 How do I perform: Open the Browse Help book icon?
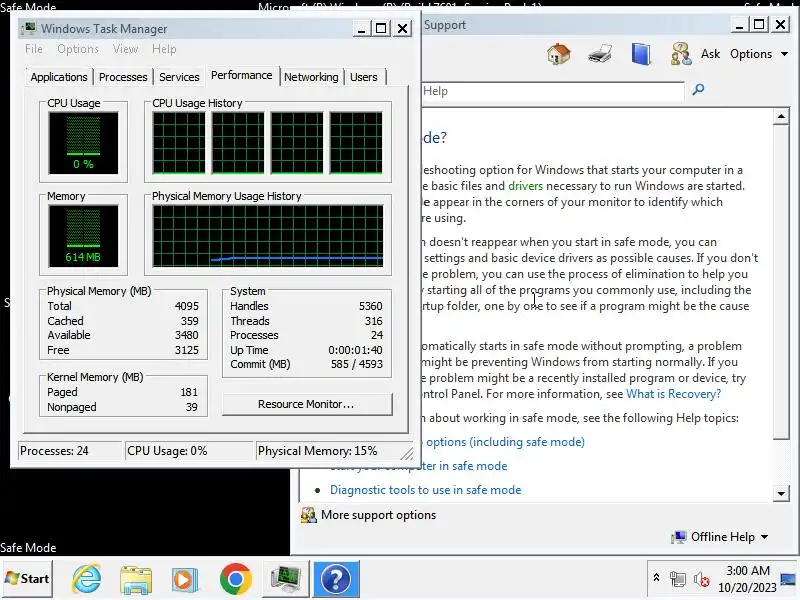pyautogui.click(x=641, y=54)
